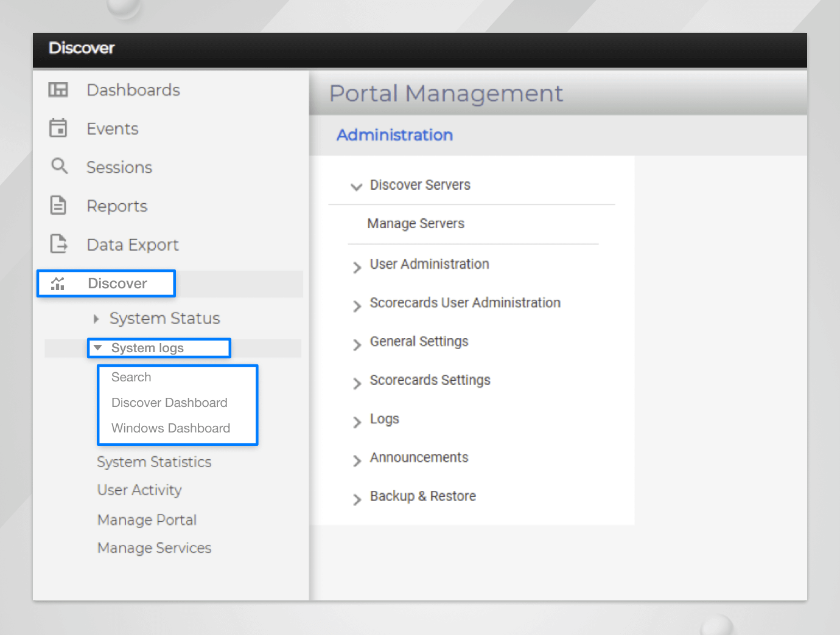
Task: Click the expand arrow next to System Status
Action: 96,318
